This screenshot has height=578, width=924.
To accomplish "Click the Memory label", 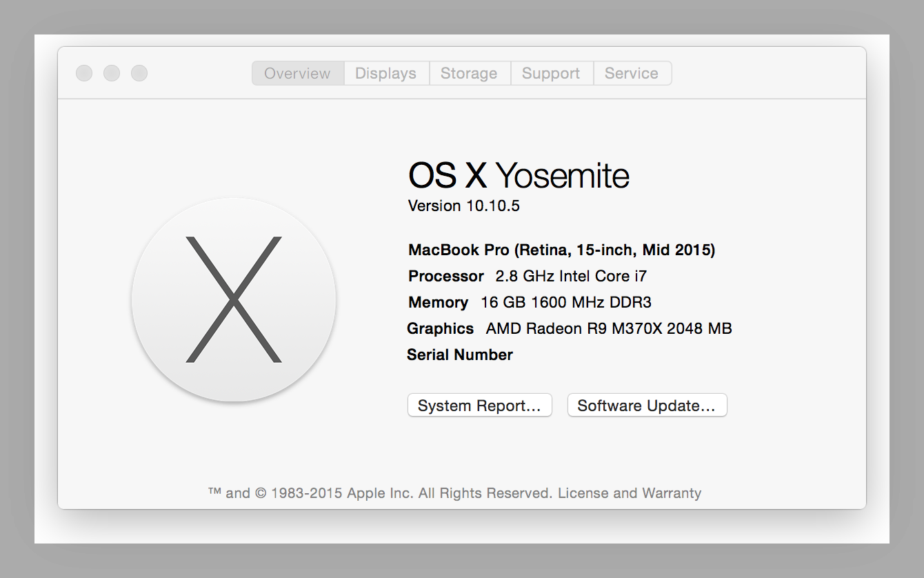I will [x=439, y=302].
